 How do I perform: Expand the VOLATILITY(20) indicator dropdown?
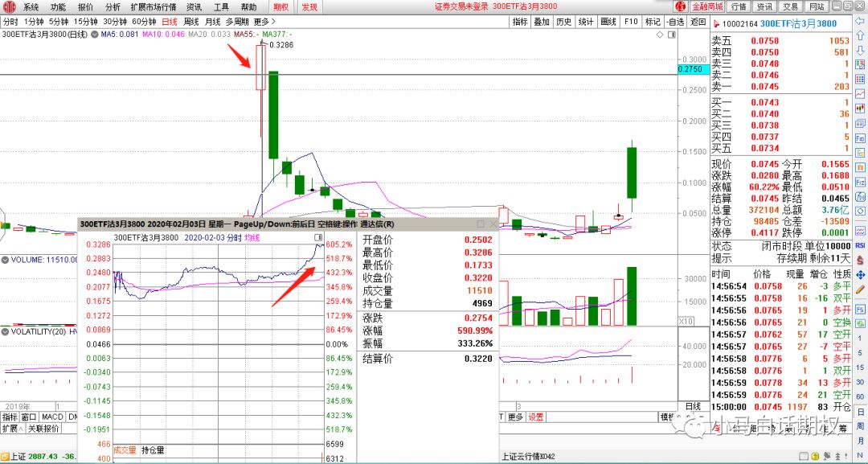click(5, 331)
